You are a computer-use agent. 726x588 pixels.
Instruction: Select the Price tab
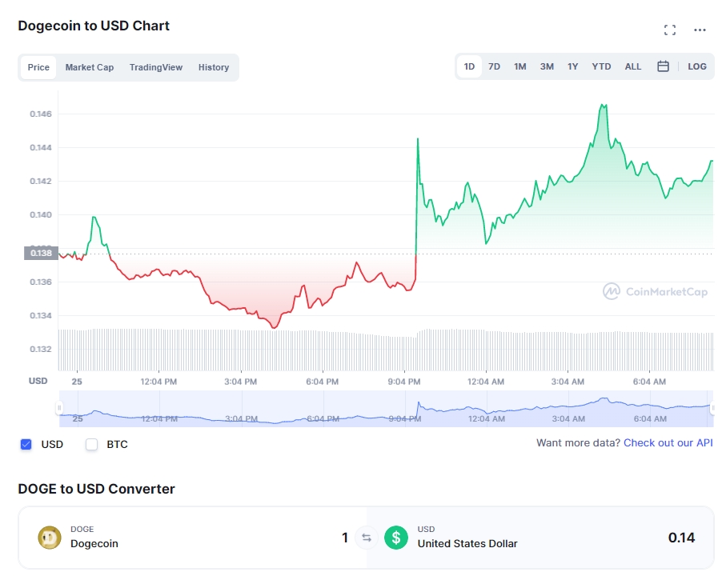tap(38, 67)
